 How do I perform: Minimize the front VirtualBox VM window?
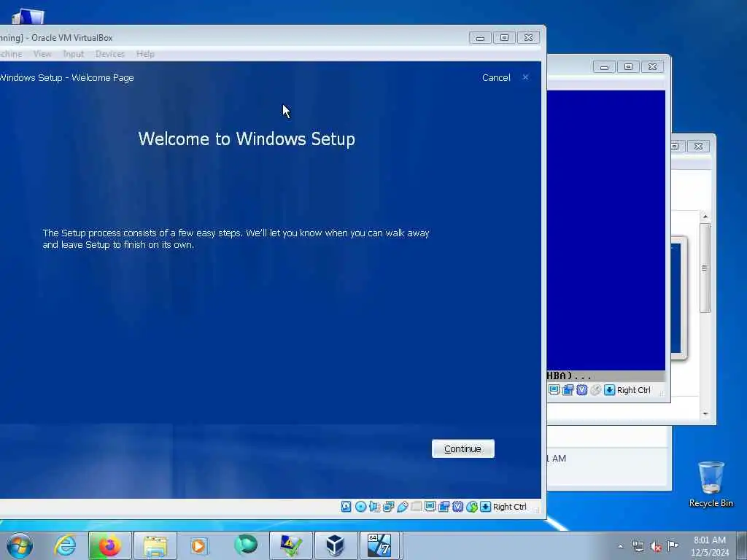pyautogui.click(x=480, y=38)
